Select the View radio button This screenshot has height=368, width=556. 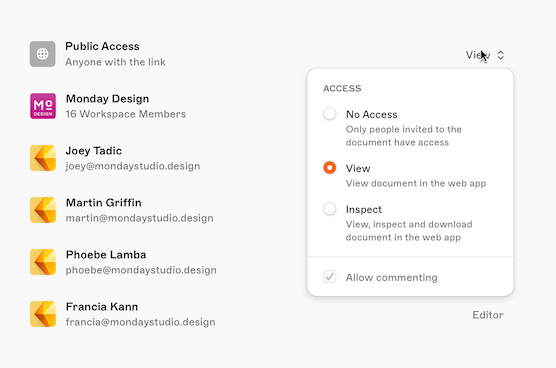point(329,167)
